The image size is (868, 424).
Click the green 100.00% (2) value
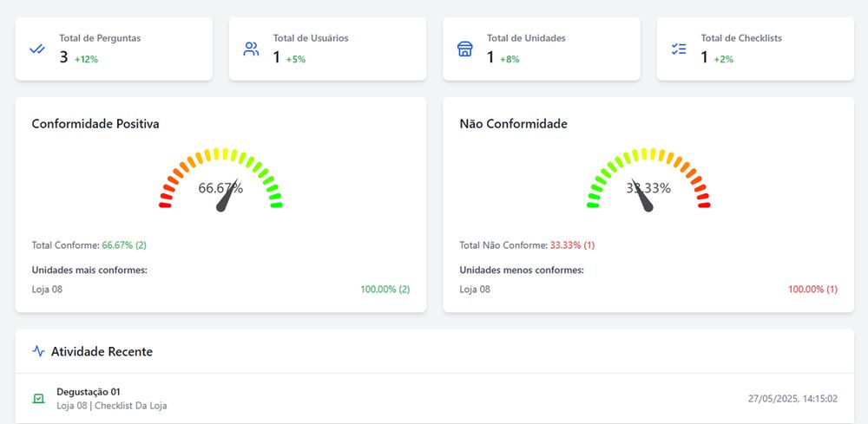385,289
